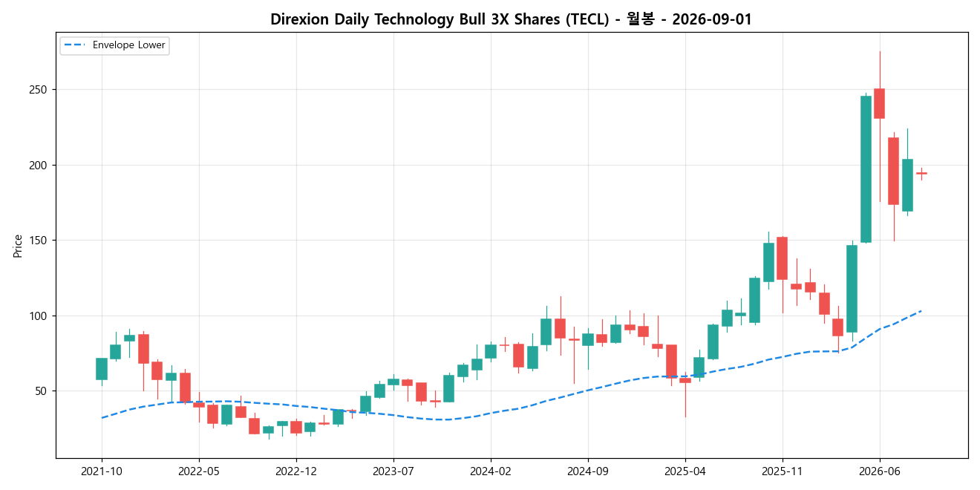This screenshot has height=490, width=980.
Task: Click the 2022-05 x-axis date label
Action: tap(199, 471)
